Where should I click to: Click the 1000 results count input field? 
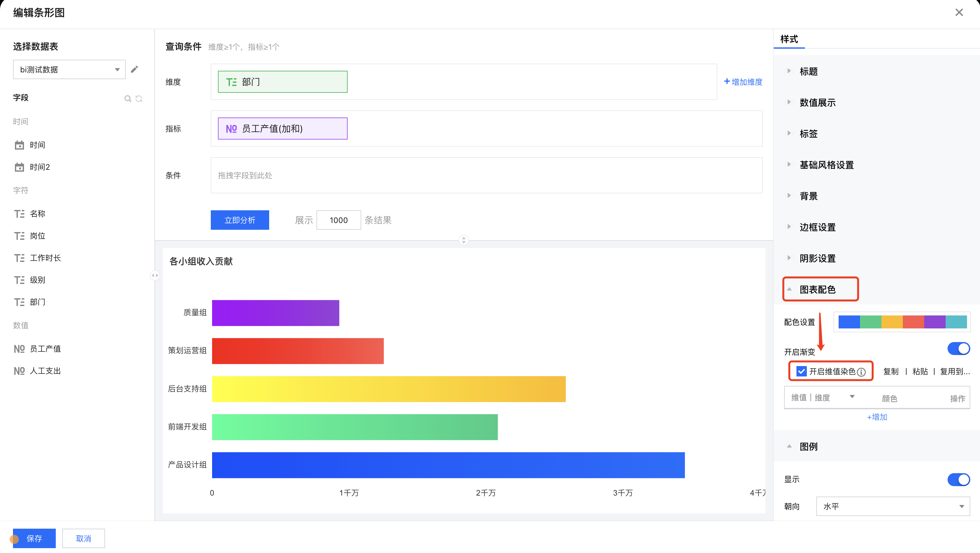click(x=338, y=220)
